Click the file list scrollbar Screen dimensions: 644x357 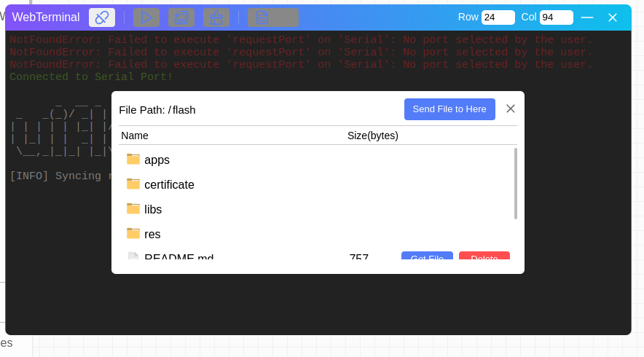click(516, 184)
